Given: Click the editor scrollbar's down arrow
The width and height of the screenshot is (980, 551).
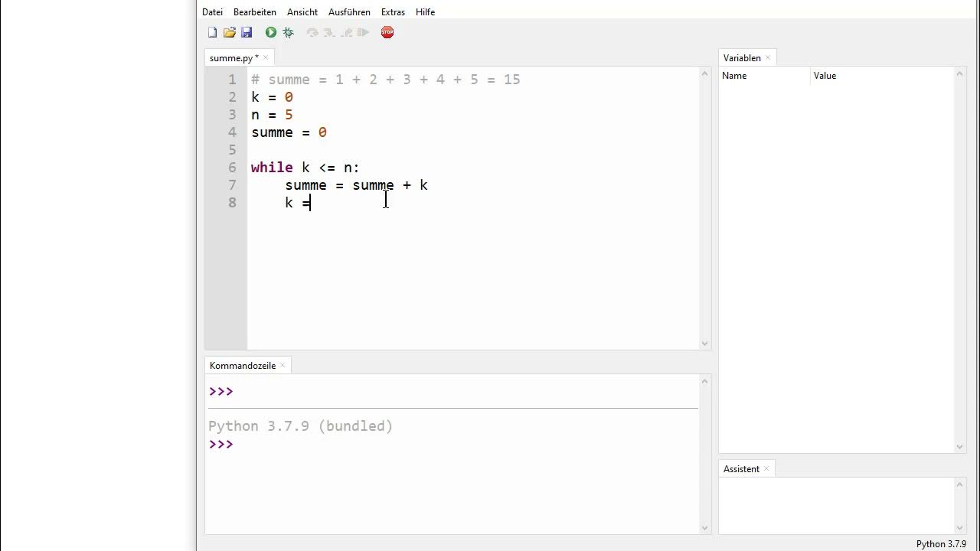Looking at the screenshot, I should [705, 344].
